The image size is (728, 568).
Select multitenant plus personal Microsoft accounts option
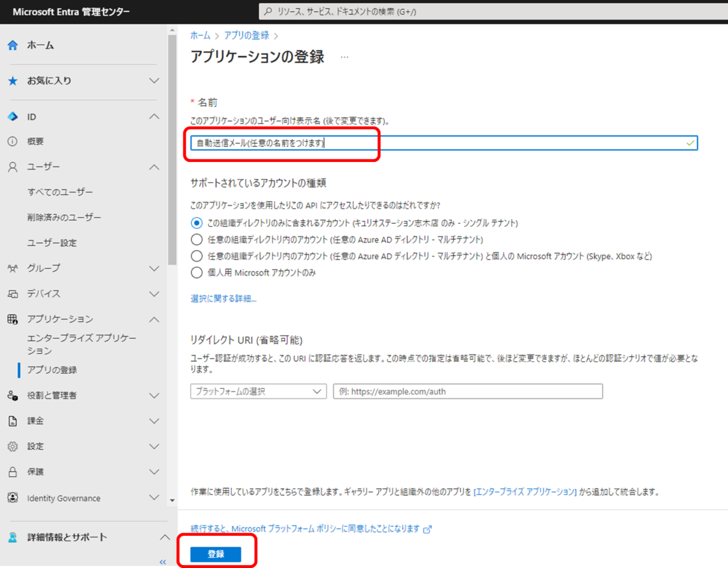tap(197, 256)
